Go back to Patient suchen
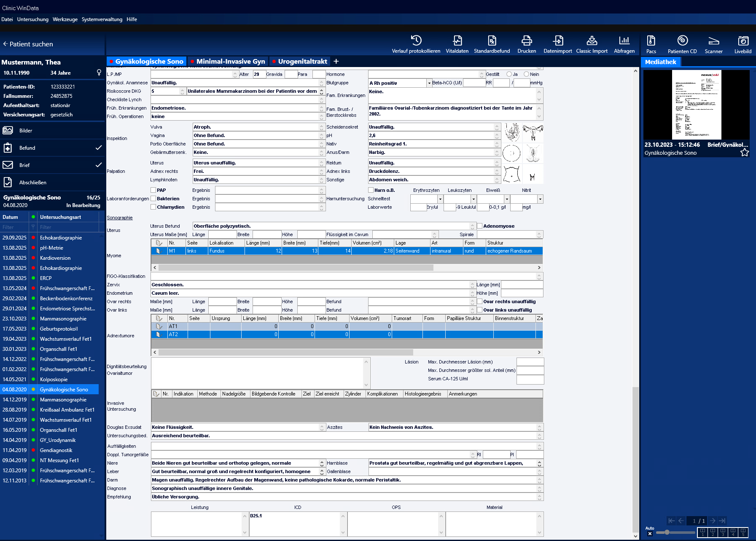This screenshot has width=756, height=541. pyautogui.click(x=28, y=44)
